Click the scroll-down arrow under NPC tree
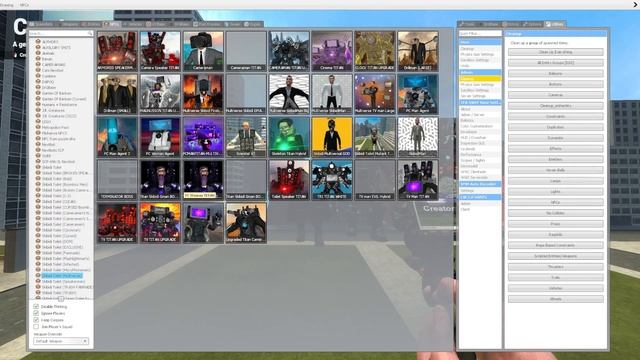 61,299
